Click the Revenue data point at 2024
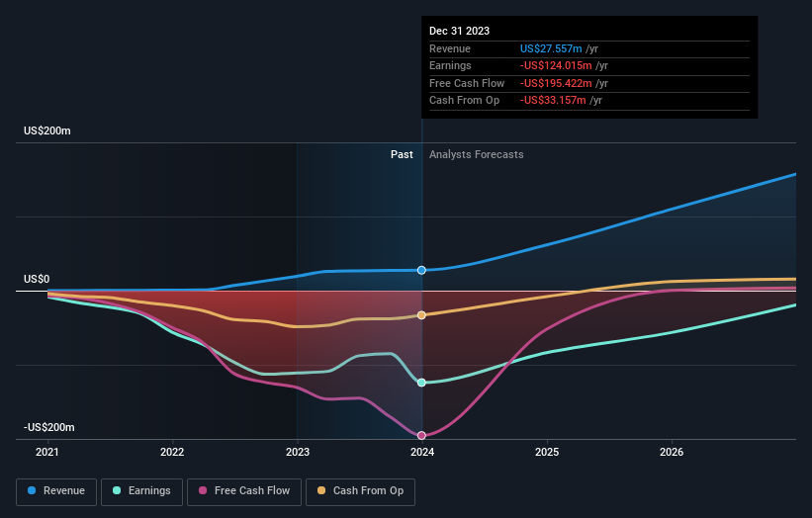The height and width of the screenshot is (518, 812). 421,270
